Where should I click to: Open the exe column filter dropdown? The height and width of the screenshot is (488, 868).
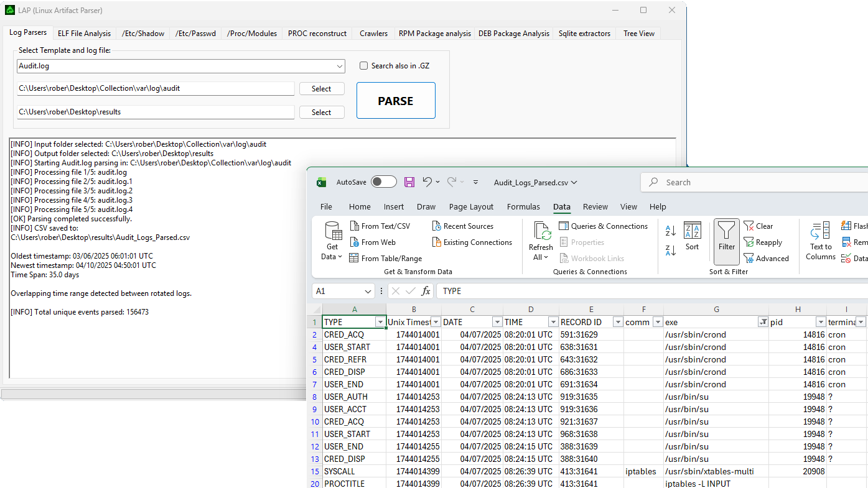click(763, 322)
